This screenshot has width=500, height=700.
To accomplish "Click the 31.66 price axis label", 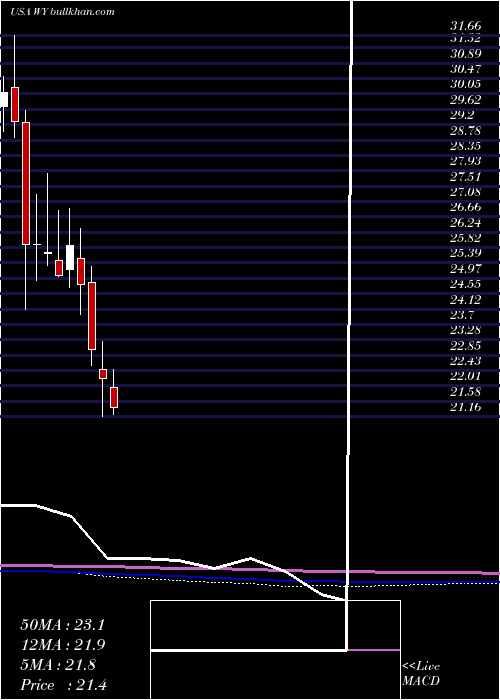I will 465,26.
